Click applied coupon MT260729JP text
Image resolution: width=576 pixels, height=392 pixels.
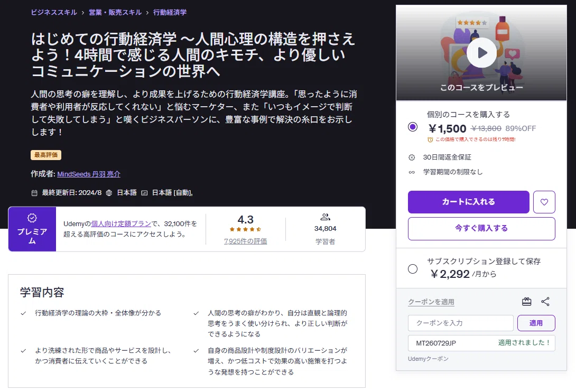435,343
